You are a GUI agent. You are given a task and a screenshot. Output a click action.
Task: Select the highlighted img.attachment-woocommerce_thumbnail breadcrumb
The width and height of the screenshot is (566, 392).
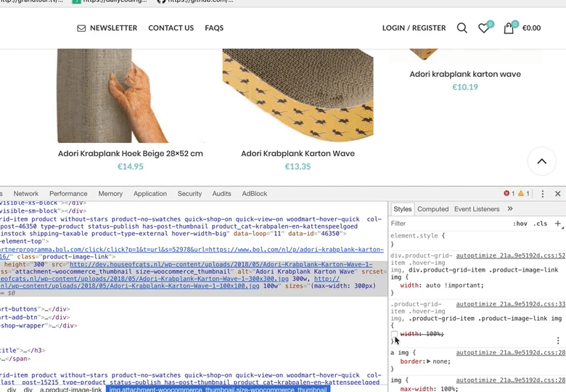point(218,390)
